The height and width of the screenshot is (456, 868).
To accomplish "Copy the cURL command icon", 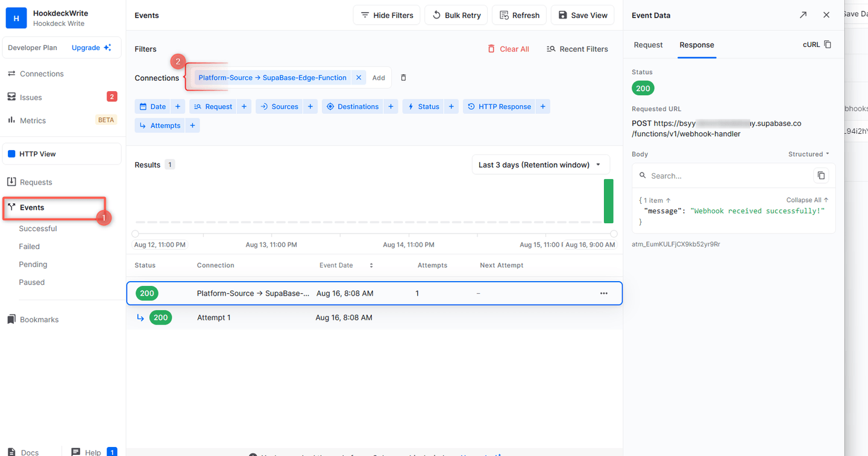I will pyautogui.click(x=828, y=45).
